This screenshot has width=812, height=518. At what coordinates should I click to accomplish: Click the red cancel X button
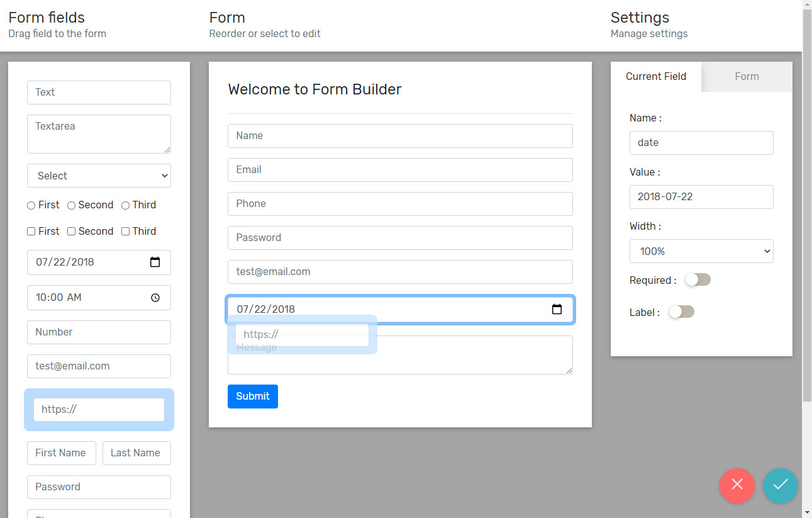(737, 485)
